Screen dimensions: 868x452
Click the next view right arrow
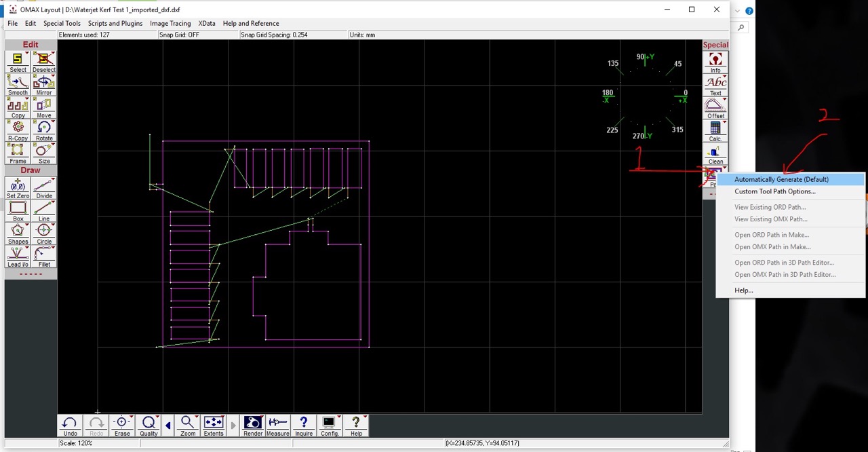click(x=233, y=426)
